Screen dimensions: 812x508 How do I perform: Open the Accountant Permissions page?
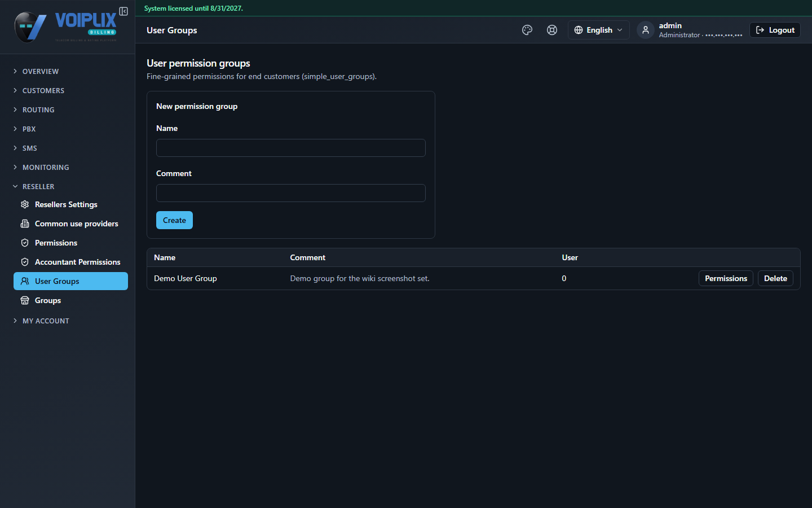click(70, 262)
